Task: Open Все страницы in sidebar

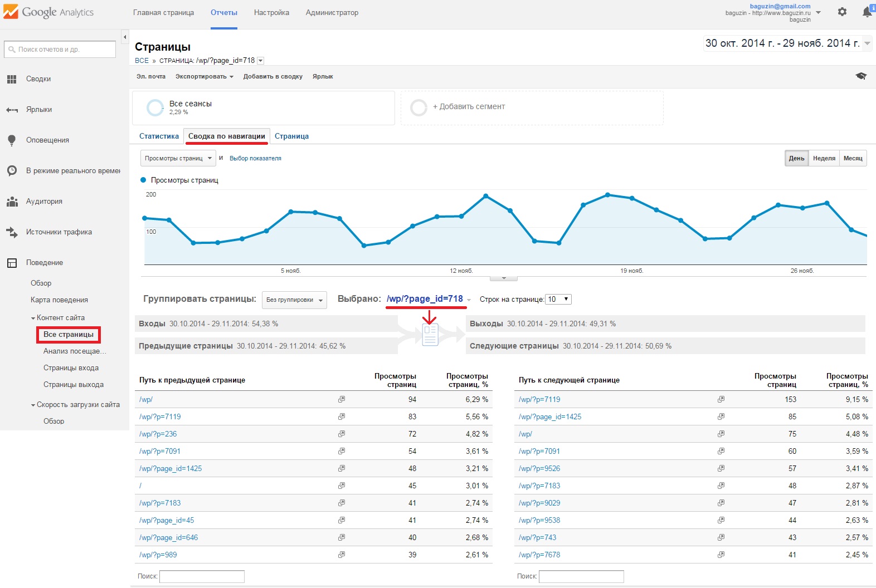Action: [69, 335]
